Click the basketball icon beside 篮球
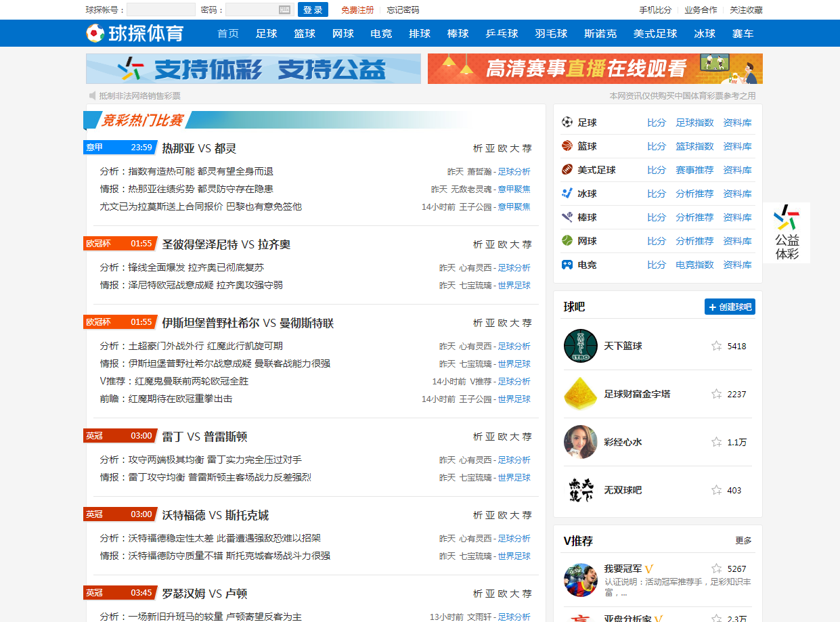The width and height of the screenshot is (840, 622). coord(567,146)
